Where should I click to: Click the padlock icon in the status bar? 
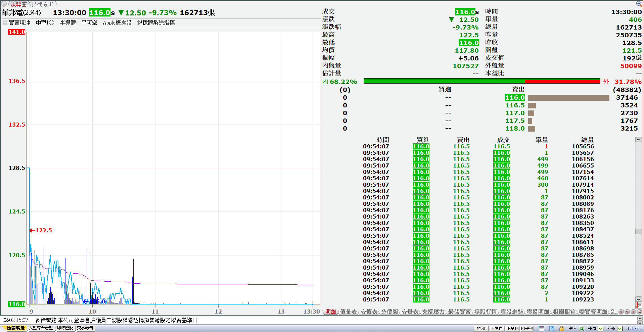tap(561, 328)
